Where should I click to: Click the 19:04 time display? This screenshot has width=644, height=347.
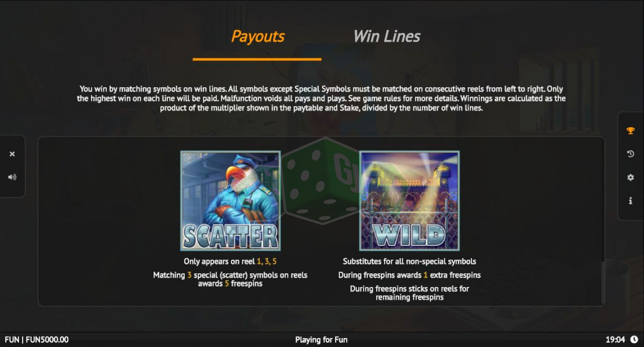tap(615, 339)
